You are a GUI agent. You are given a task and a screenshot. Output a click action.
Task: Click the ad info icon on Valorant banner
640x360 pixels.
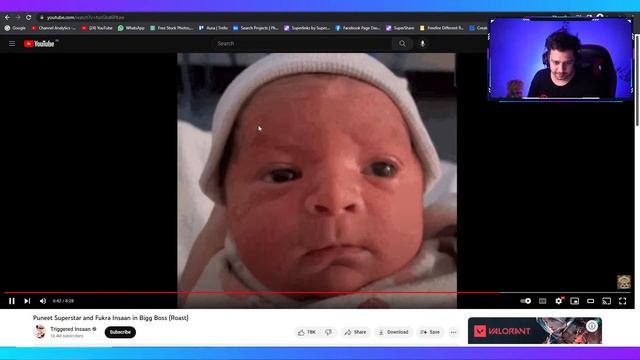592,326
